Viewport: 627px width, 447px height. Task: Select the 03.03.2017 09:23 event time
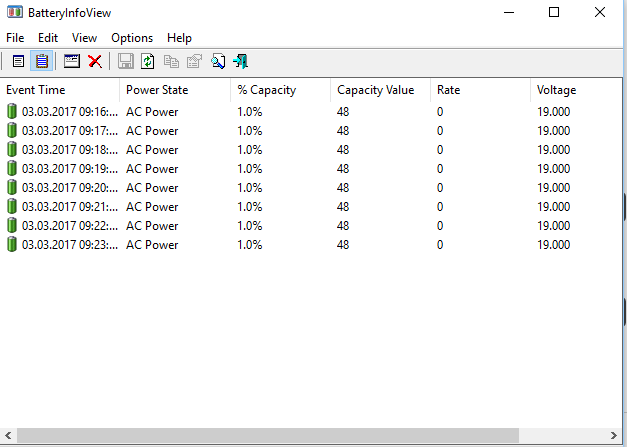(70, 245)
